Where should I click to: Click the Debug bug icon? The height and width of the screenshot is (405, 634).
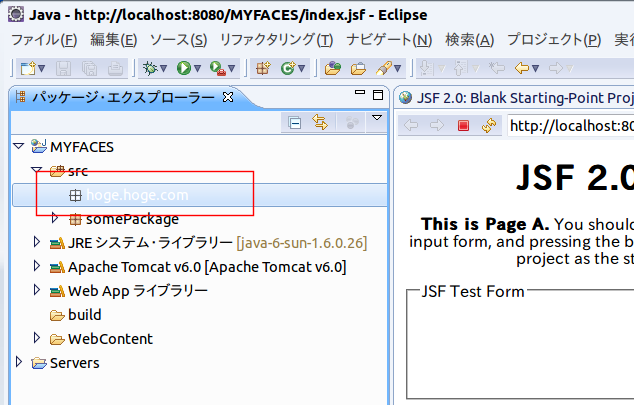pos(150,68)
